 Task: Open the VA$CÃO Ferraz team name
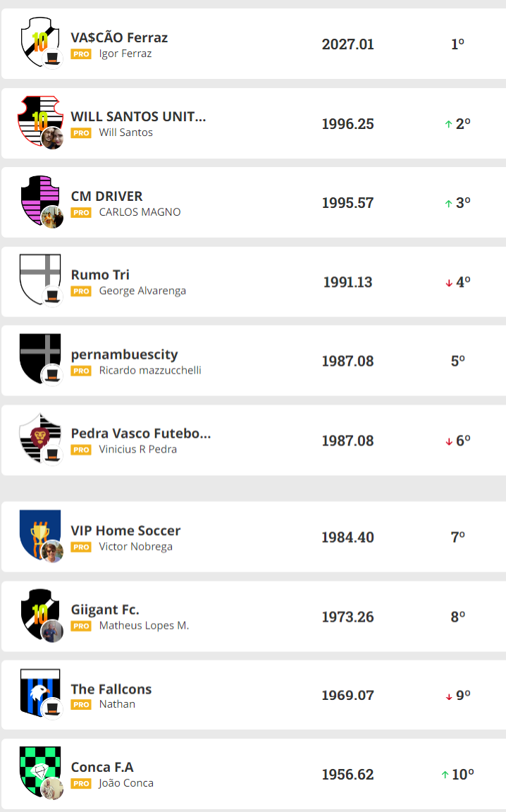(x=119, y=37)
